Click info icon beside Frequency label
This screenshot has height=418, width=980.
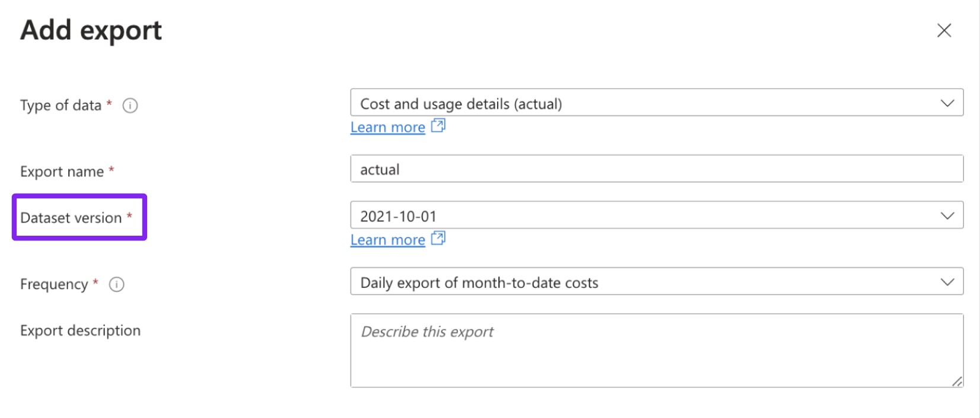pos(117,284)
